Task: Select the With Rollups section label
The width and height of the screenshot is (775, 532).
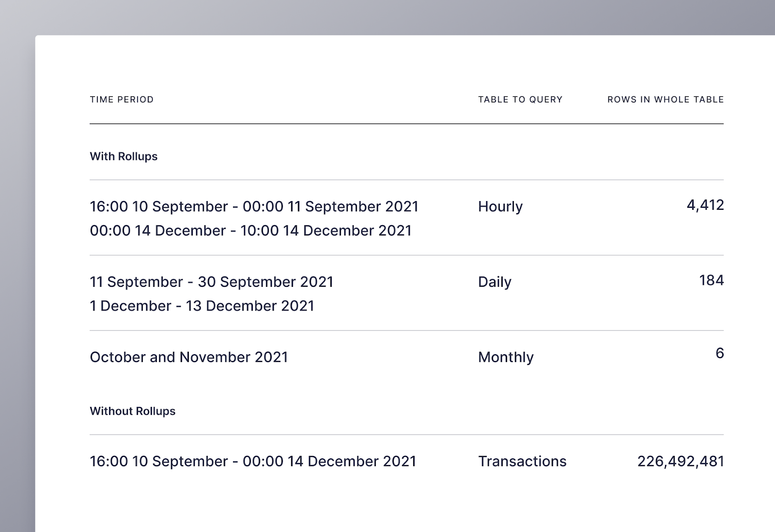Action: point(124,156)
